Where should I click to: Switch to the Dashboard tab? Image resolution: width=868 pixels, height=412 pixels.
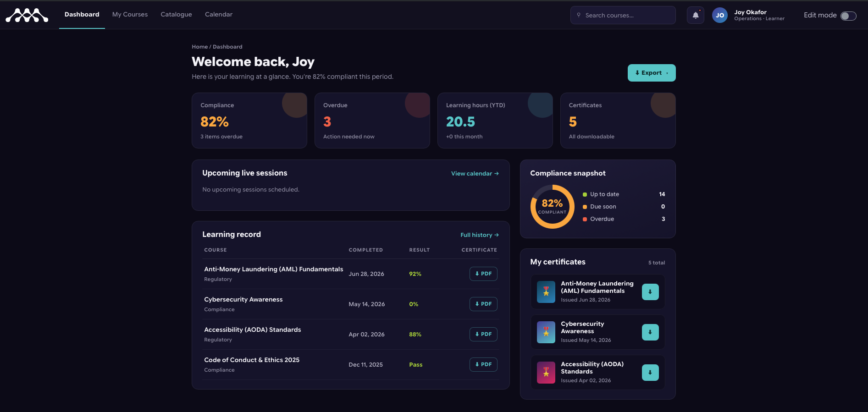pyautogui.click(x=82, y=15)
